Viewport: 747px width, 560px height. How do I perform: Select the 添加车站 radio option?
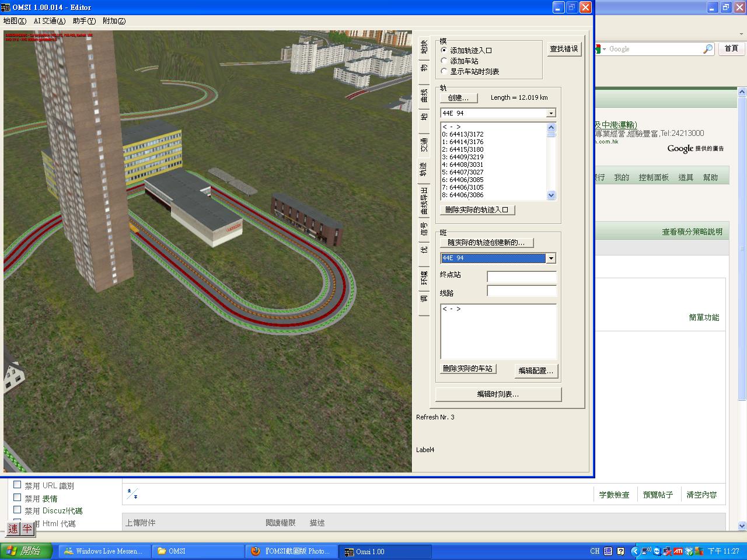(444, 61)
